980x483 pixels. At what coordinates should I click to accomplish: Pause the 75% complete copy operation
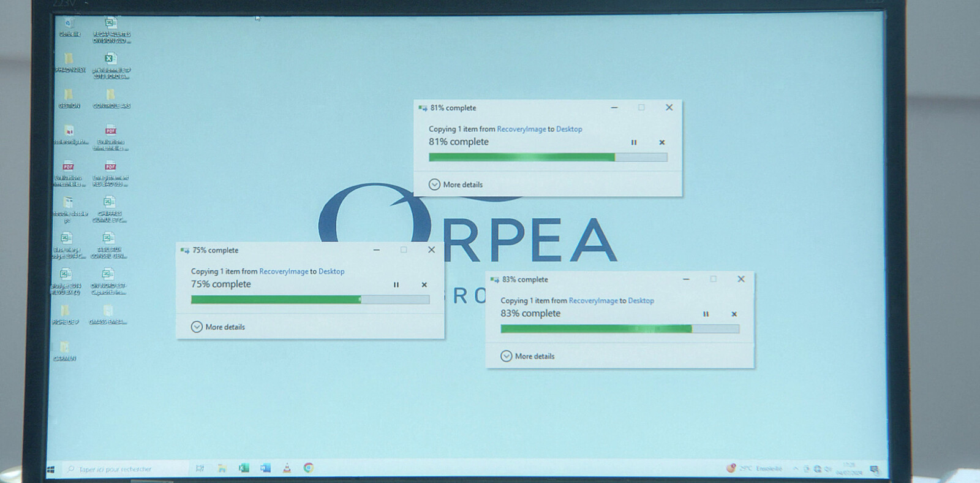coord(396,284)
